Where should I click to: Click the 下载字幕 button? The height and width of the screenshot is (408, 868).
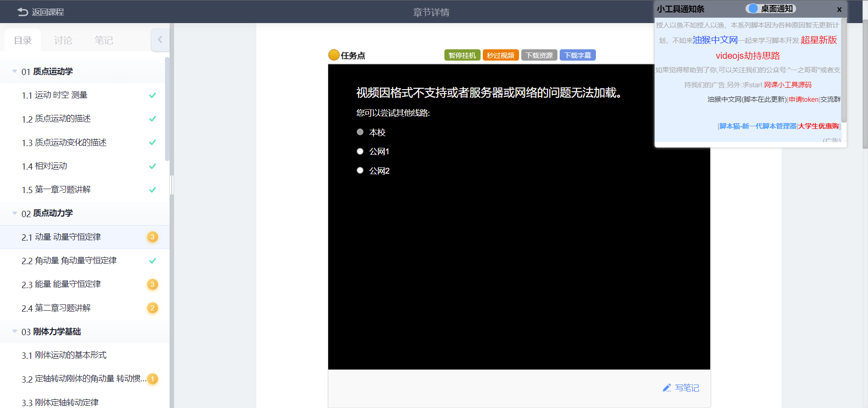coord(577,55)
